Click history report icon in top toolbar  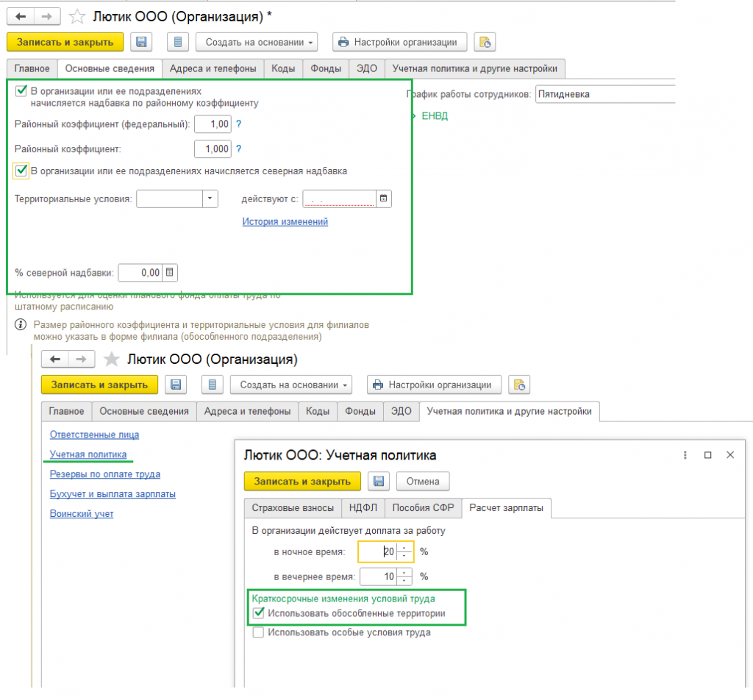485,42
